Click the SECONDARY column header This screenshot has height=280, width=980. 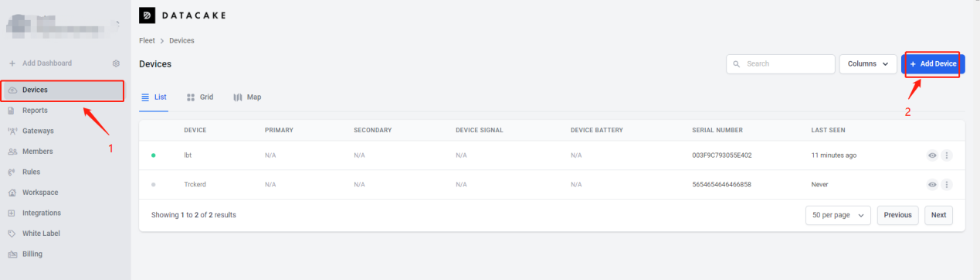coord(373,130)
